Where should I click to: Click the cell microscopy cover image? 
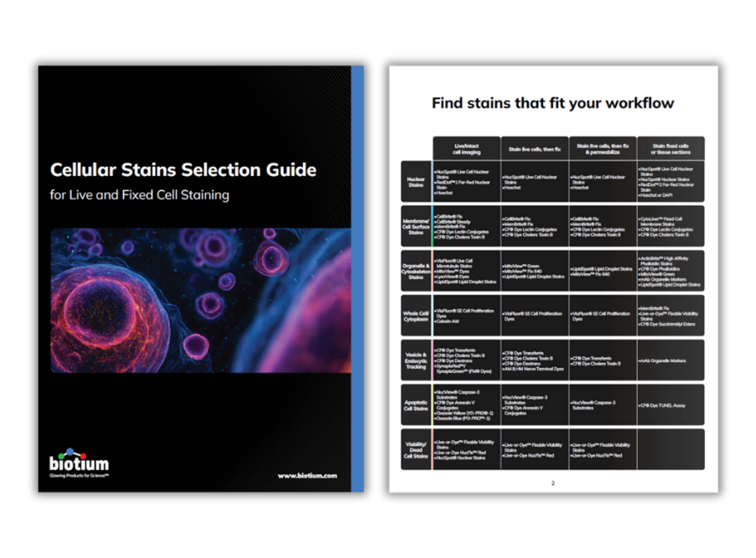pyautogui.click(x=200, y=300)
